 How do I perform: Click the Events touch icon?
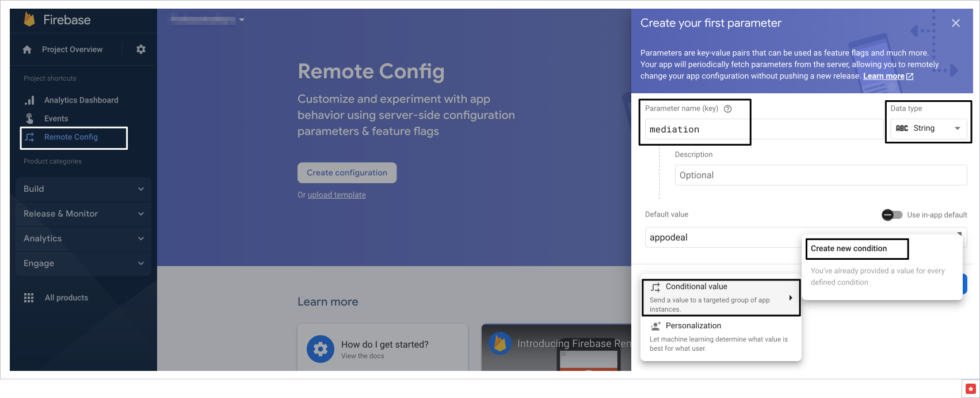pos(29,119)
